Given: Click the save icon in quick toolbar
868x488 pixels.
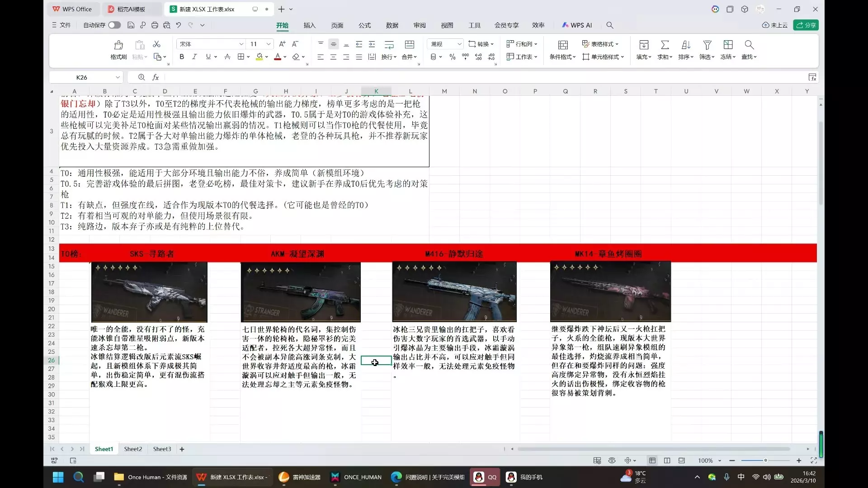Looking at the screenshot, I should 131,25.
